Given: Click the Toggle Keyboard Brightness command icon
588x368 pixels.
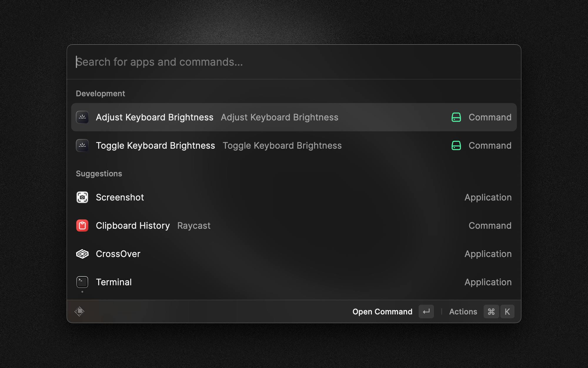Looking at the screenshot, I should (x=83, y=145).
